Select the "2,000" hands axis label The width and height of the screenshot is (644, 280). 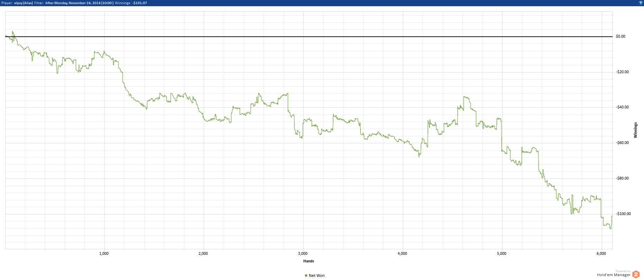pos(203,253)
